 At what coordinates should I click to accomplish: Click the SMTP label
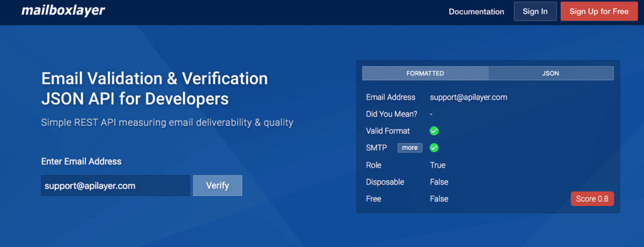coord(376,148)
